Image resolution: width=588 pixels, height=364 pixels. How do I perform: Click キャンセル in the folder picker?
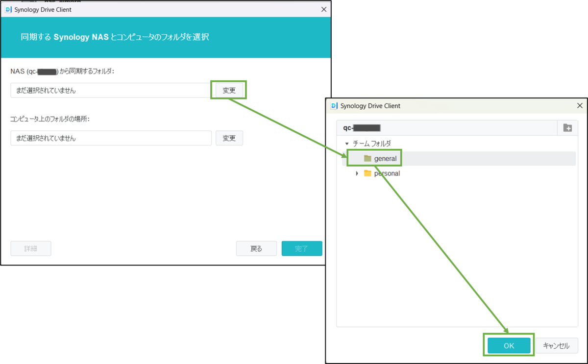point(556,345)
